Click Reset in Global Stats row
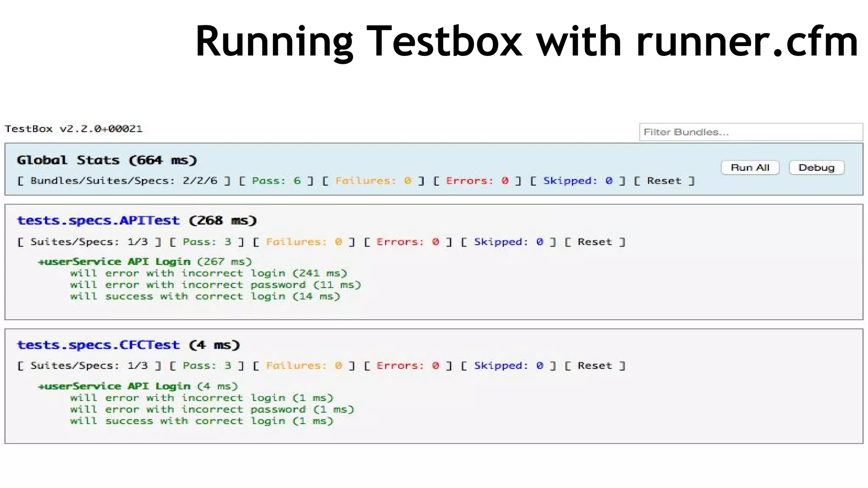868x488 pixels. click(x=664, y=181)
